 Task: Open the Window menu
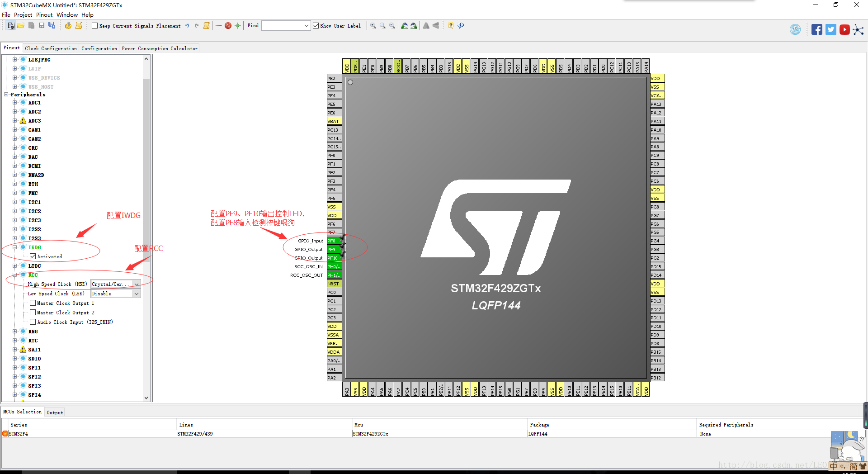[67, 15]
